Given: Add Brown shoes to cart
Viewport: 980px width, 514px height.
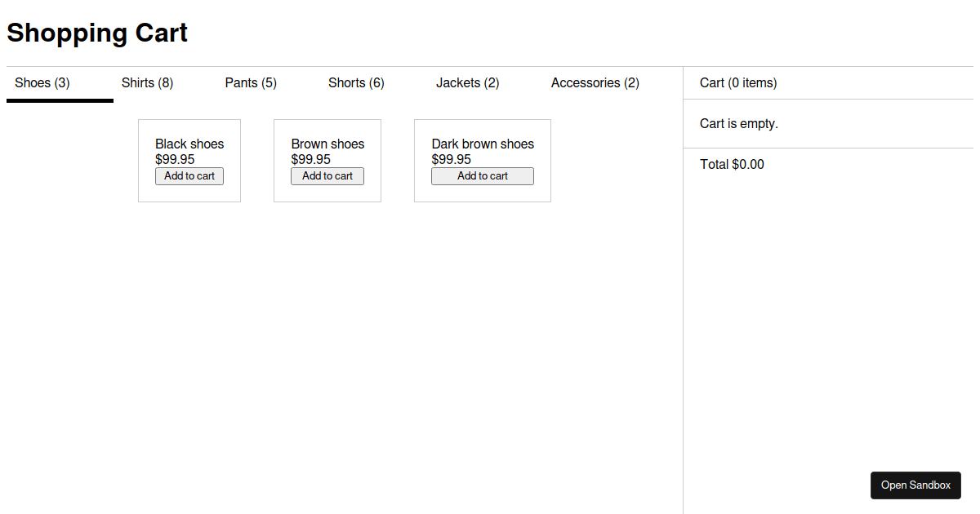Looking at the screenshot, I should click(x=327, y=176).
